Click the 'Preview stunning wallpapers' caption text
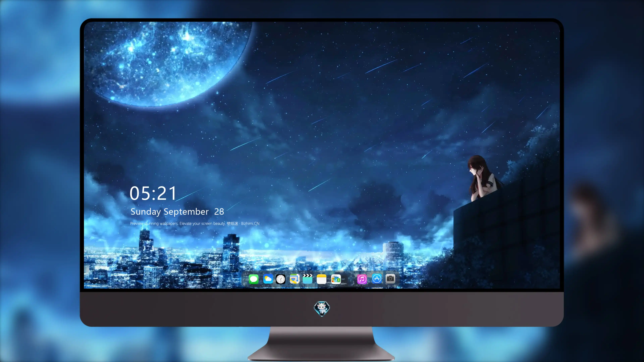This screenshot has height=362, width=644. pyautogui.click(x=195, y=223)
